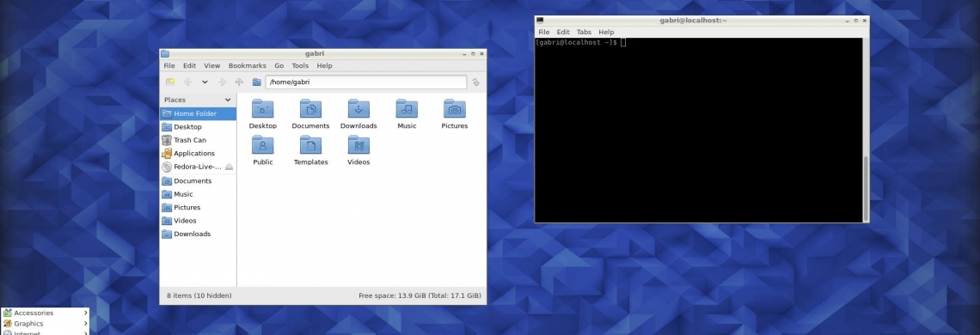Viewport: 980px width, 335px height.
Task: Open the Videos folder icon in file view
Action: 358,145
